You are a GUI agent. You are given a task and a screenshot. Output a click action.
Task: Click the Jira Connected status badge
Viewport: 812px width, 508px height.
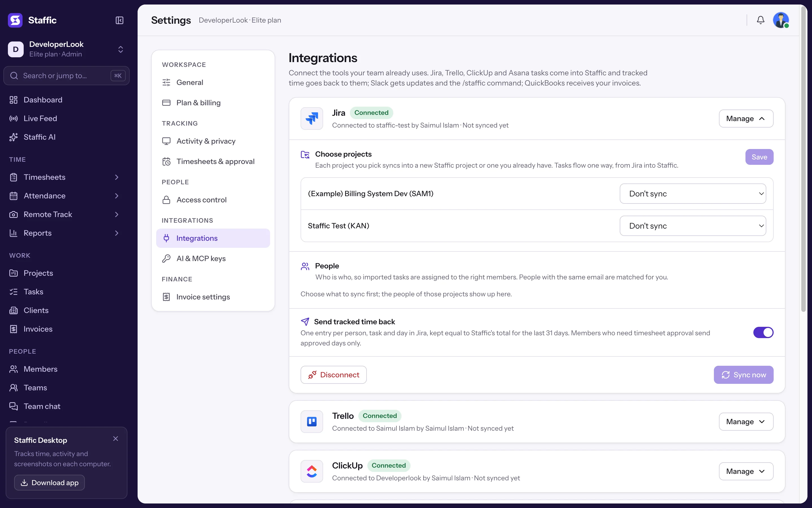tap(371, 113)
